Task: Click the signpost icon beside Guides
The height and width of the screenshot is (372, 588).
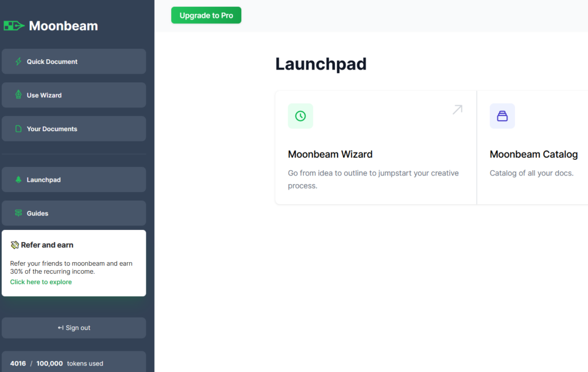Action: click(x=18, y=213)
